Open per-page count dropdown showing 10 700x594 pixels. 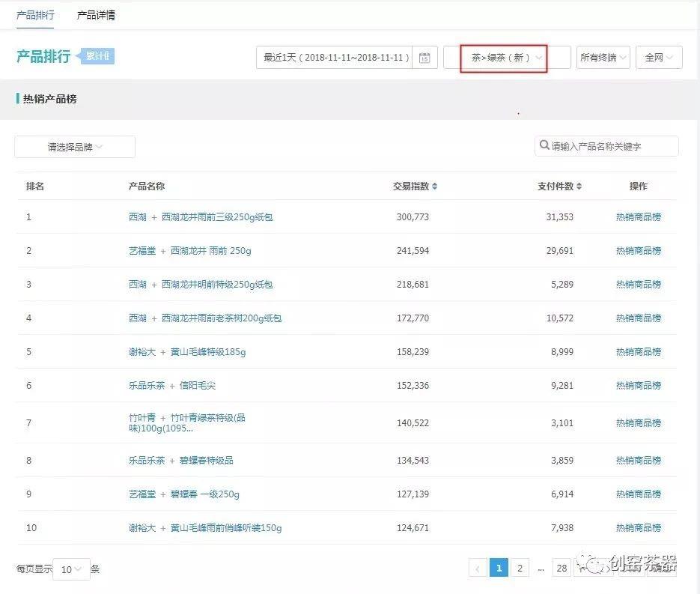(x=71, y=569)
